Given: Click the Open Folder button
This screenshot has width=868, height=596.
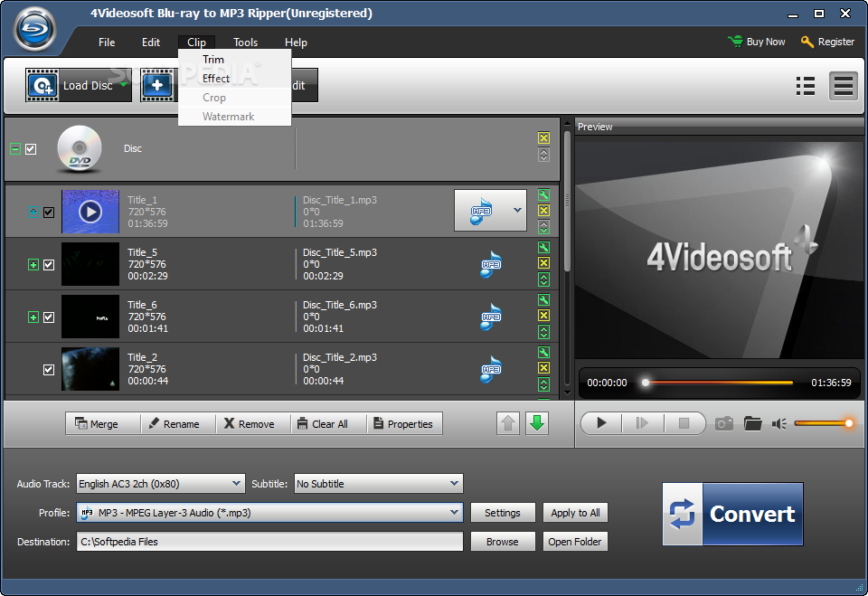Looking at the screenshot, I should click(x=575, y=541).
